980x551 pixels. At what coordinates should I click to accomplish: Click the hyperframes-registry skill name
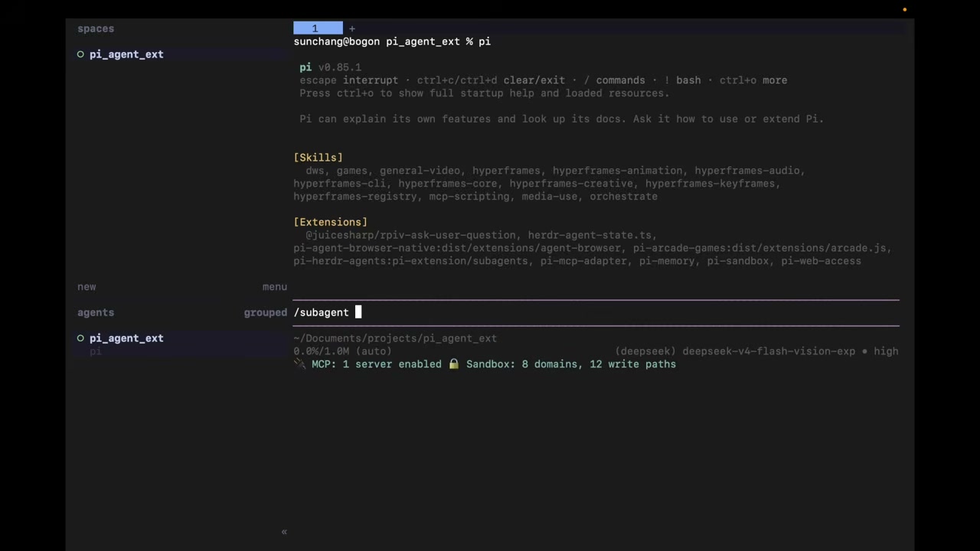355,197
